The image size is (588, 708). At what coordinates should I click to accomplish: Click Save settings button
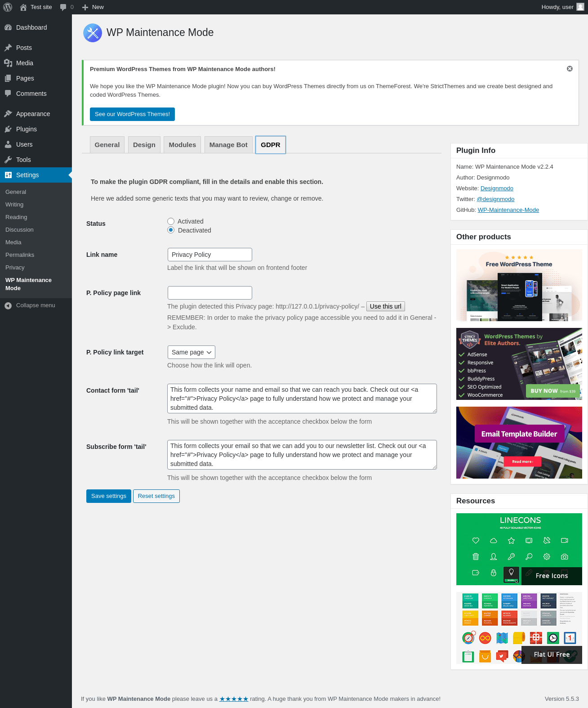[109, 496]
